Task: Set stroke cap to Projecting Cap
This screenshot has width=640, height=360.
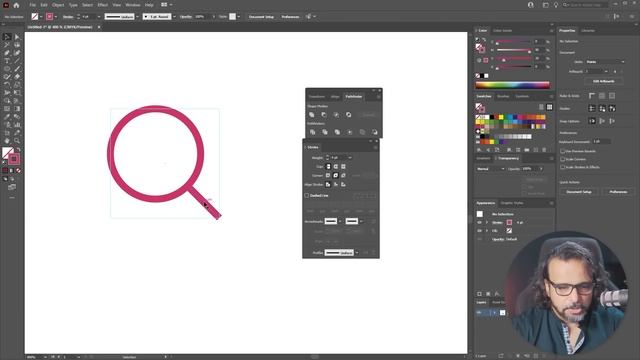Action: click(343, 167)
